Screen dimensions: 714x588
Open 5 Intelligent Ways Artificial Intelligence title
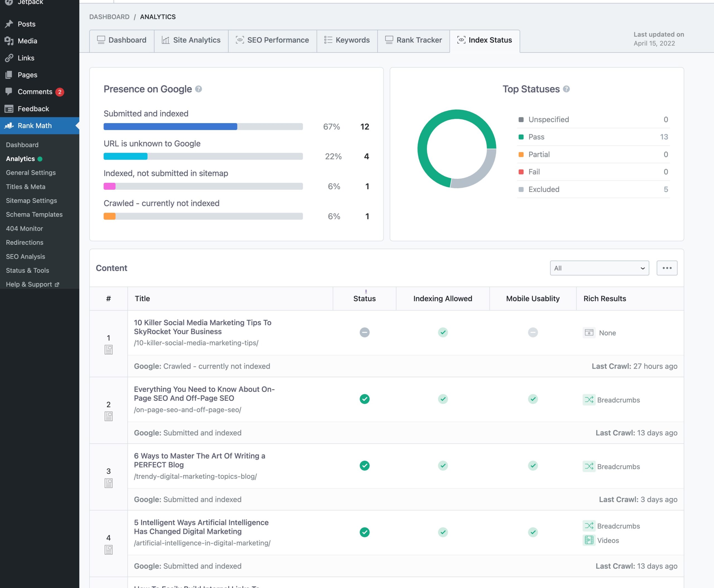(201, 527)
